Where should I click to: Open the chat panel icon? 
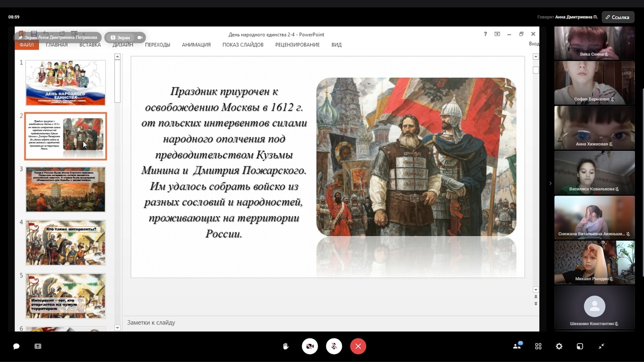pyautogui.click(x=16, y=346)
